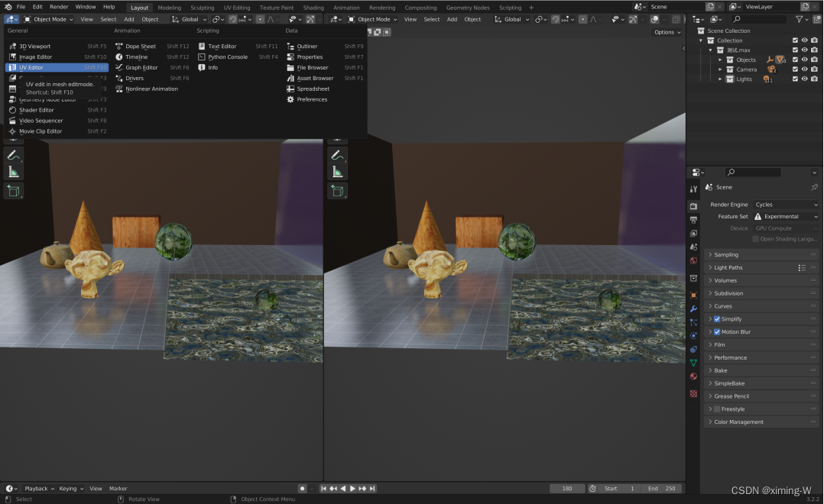
Task: Expand the Objects collection in outliner
Action: coord(720,60)
